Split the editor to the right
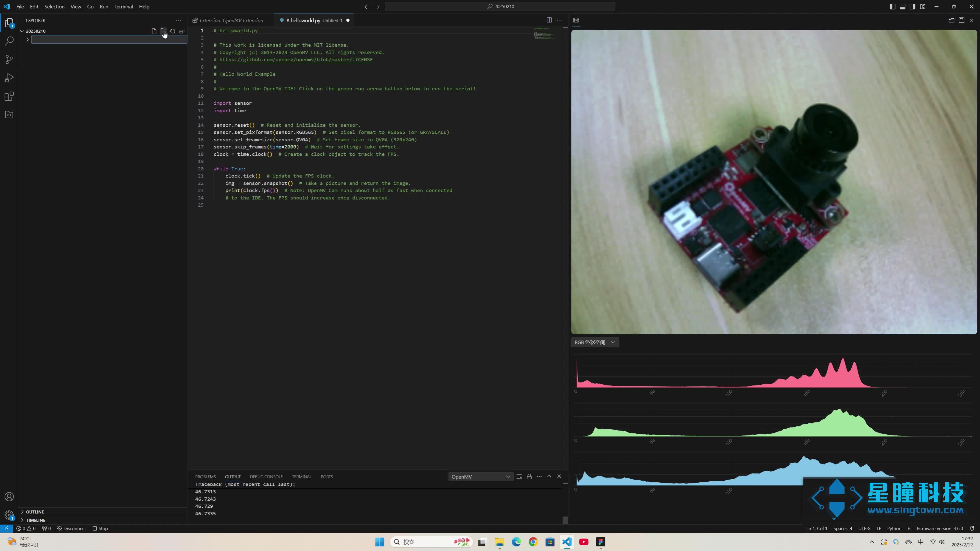 coord(549,20)
